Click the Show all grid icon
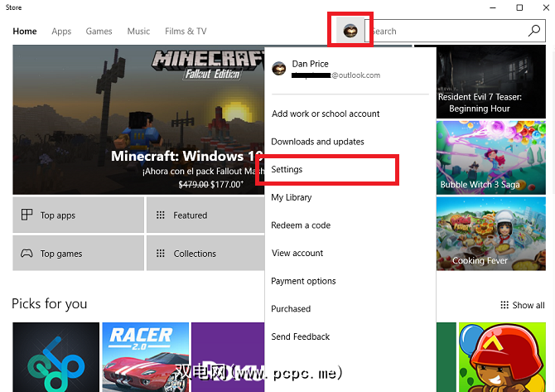 pos(504,305)
